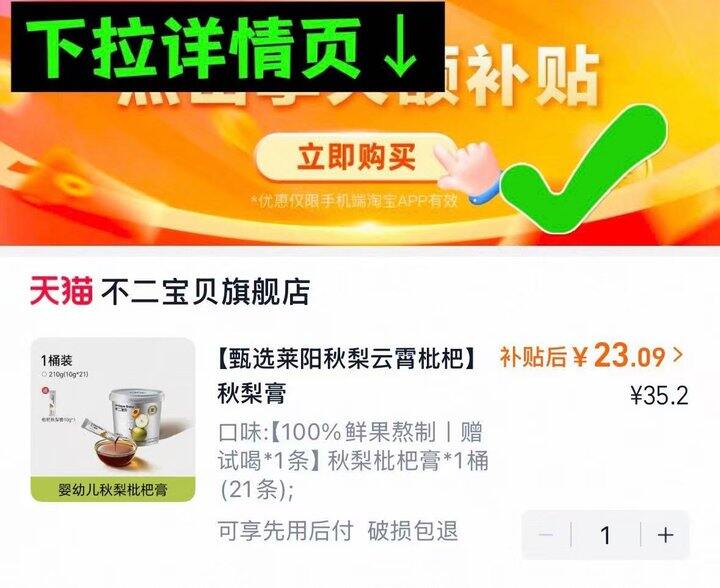The width and height of the screenshot is (720, 588).
Task: Select the quantity field showing 1
Action: point(606,535)
